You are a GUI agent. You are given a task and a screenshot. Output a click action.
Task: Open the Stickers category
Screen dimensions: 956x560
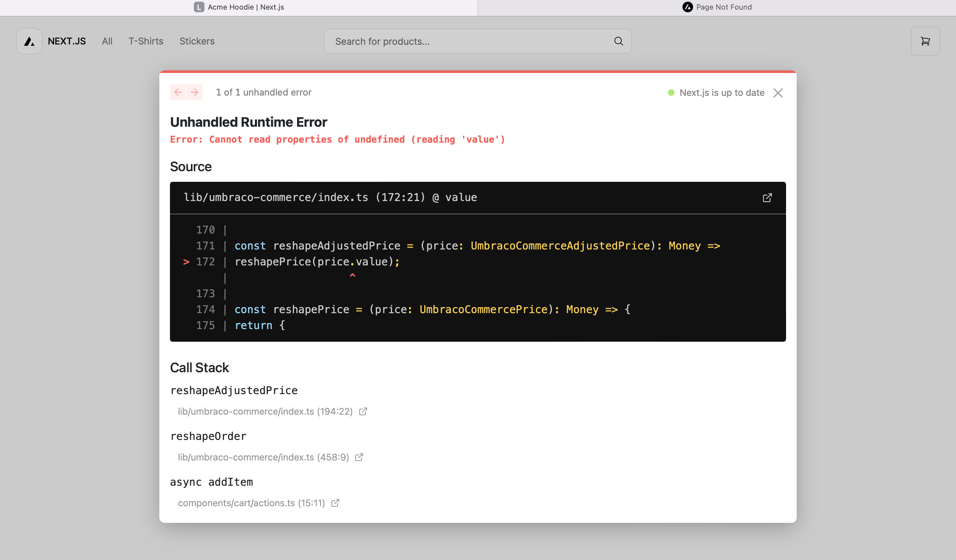[197, 41]
